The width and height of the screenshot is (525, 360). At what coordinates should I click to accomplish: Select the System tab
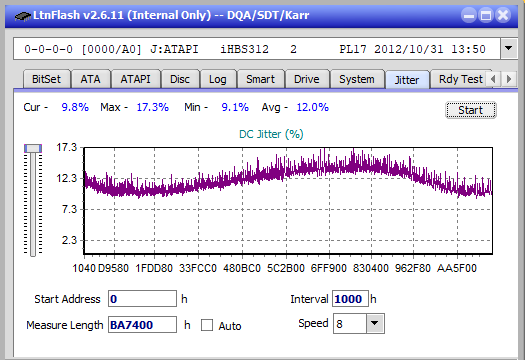pyautogui.click(x=357, y=79)
